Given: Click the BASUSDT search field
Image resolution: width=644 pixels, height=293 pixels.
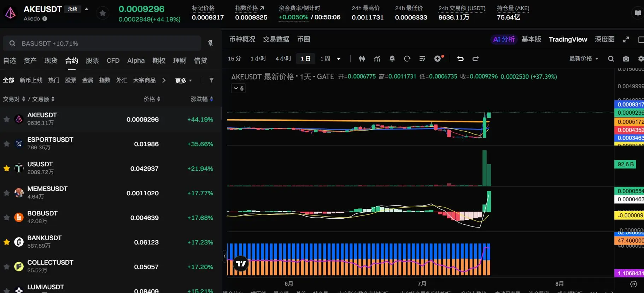Looking at the screenshot, I should pos(102,43).
